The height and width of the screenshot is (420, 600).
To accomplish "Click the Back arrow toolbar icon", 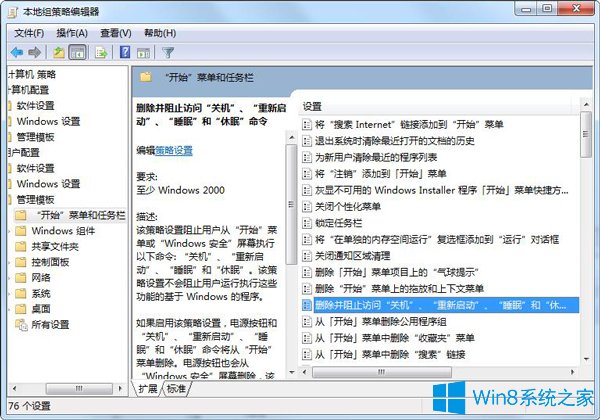I will [x=17, y=52].
